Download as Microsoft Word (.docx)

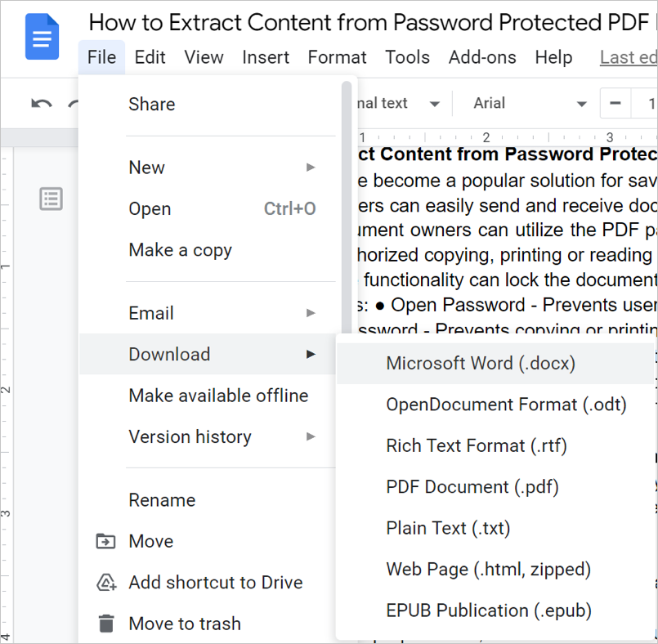[481, 364]
